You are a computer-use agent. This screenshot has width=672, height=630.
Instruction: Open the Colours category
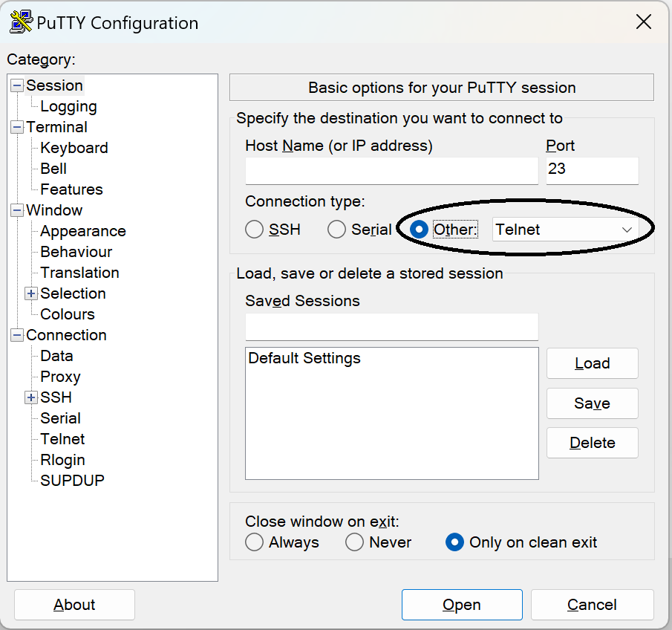click(68, 314)
